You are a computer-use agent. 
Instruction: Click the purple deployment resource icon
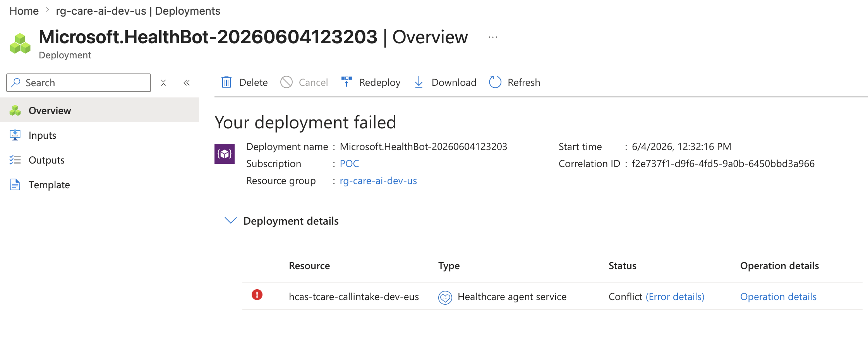225,154
